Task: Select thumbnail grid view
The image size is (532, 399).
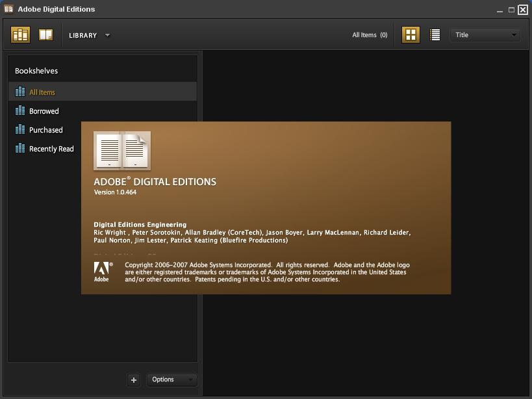Action: (x=411, y=34)
